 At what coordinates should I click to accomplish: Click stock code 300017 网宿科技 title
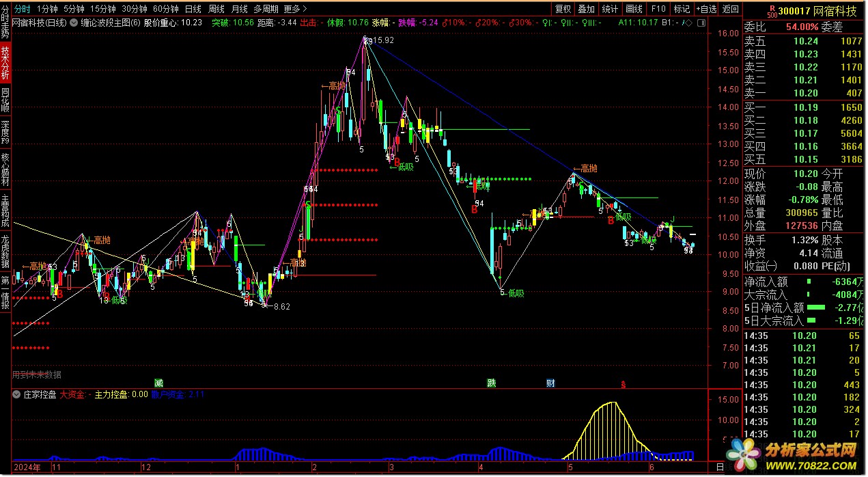pos(817,10)
